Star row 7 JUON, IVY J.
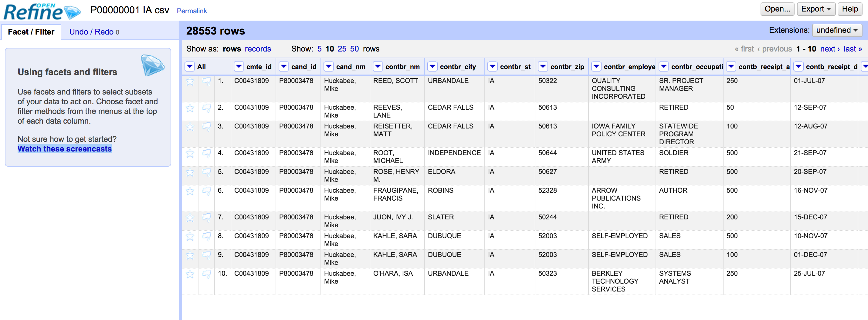The height and width of the screenshot is (320, 868). (x=190, y=217)
